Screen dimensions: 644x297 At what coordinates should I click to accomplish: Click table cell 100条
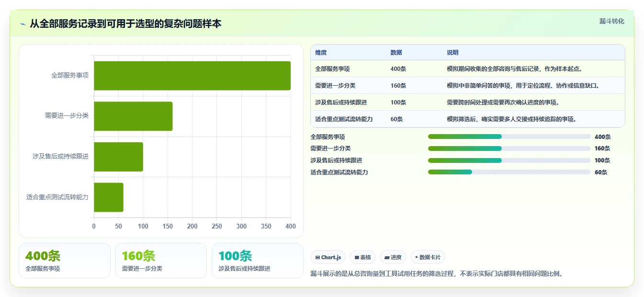398,103
